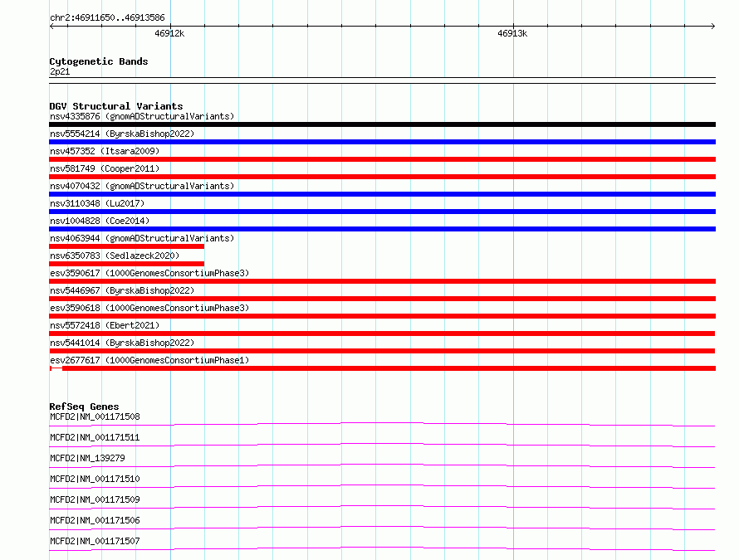This screenshot has width=739, height=560.
Task: Click the red nsv581749 variant bar
Action: pyautogui.click(x=382, y=177)
